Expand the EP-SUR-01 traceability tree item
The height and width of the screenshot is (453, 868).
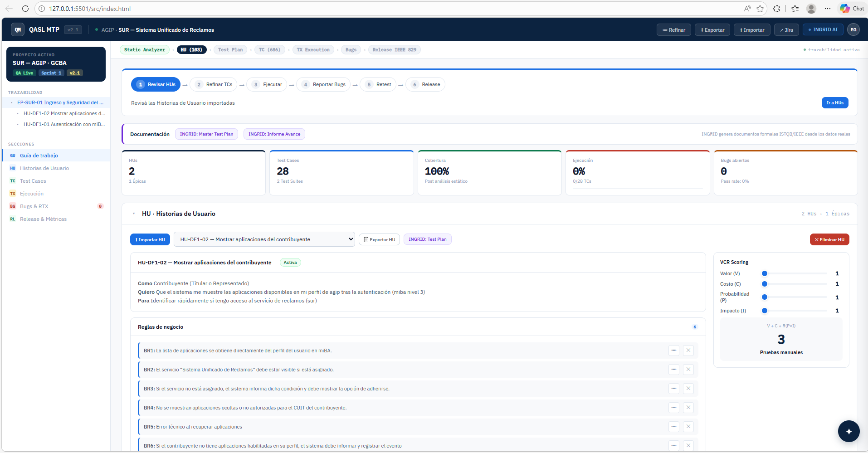tap(11, 102)
